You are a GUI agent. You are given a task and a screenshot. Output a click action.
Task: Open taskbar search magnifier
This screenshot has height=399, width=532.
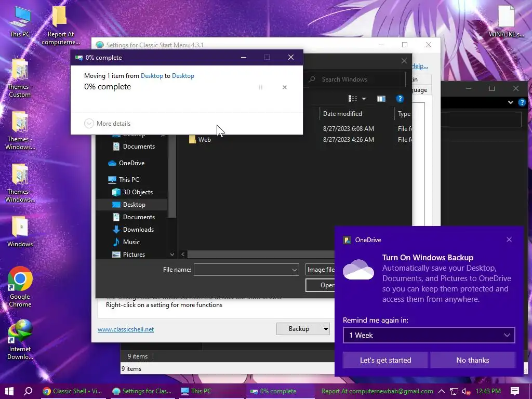coord(28,391)
